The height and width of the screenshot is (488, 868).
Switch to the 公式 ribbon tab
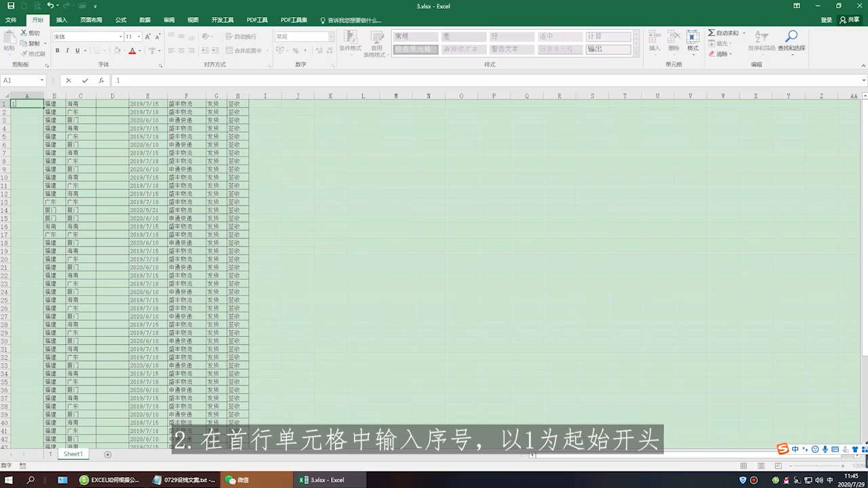[121, 20]
